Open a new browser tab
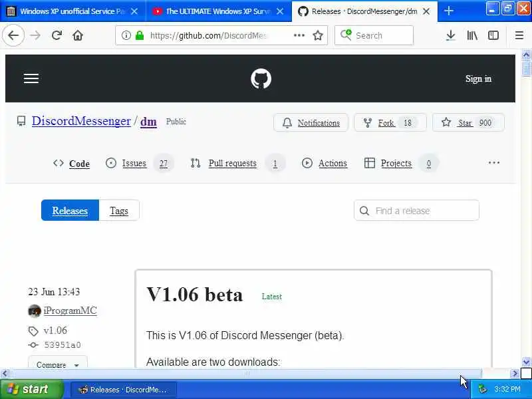532x399 pixels. click(x=448, y=11)
